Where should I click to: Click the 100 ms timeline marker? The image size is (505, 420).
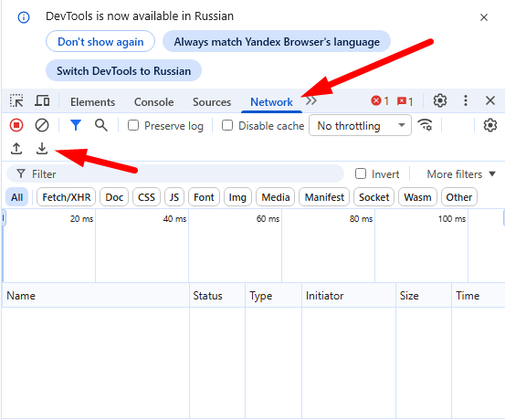click(x=452, y=219)
